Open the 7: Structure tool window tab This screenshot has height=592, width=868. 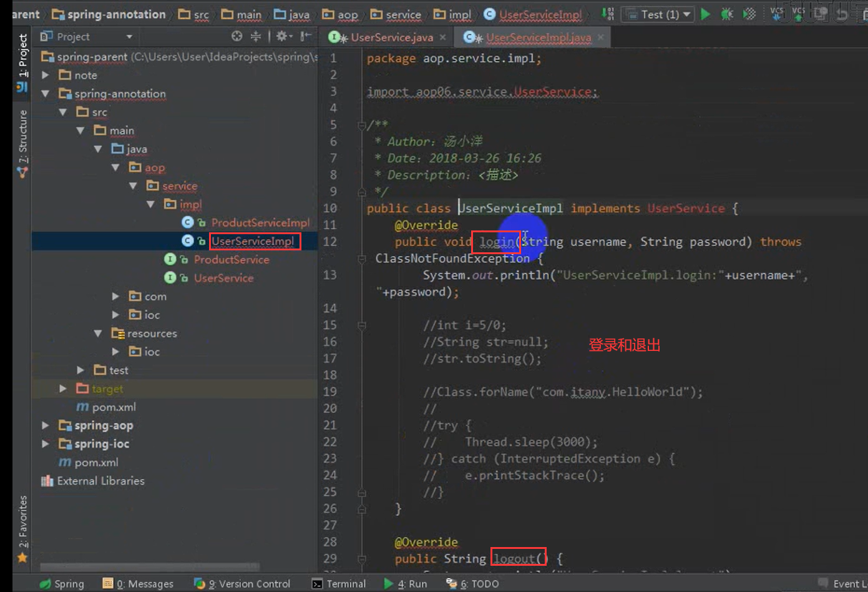pos(22,143)
